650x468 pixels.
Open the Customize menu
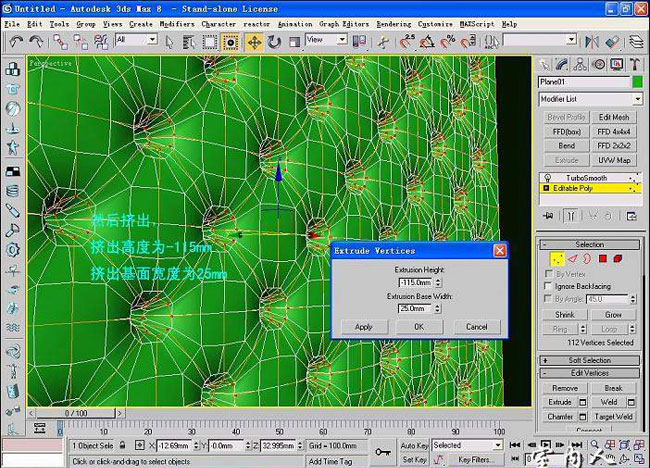[435, 24]
